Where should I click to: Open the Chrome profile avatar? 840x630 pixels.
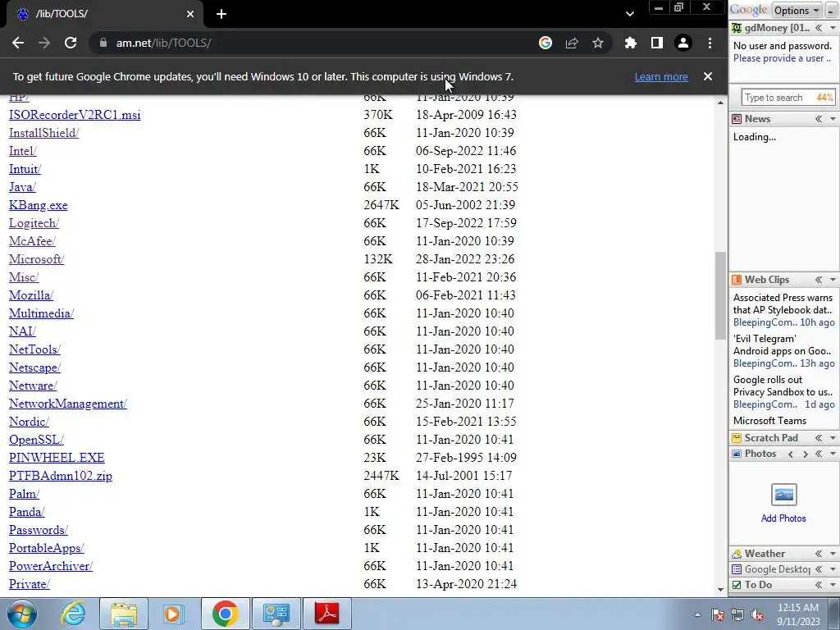pyautogui.click(x=683, y=43)
